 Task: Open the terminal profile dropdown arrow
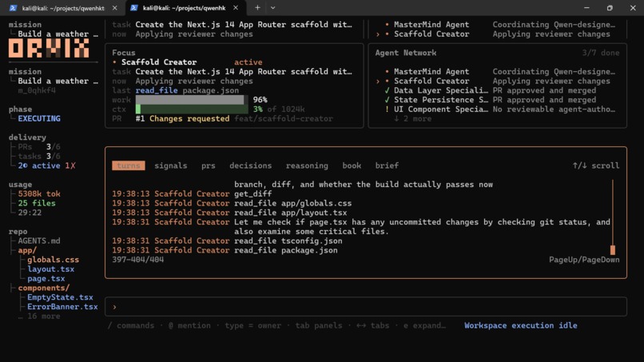(272, 7)
